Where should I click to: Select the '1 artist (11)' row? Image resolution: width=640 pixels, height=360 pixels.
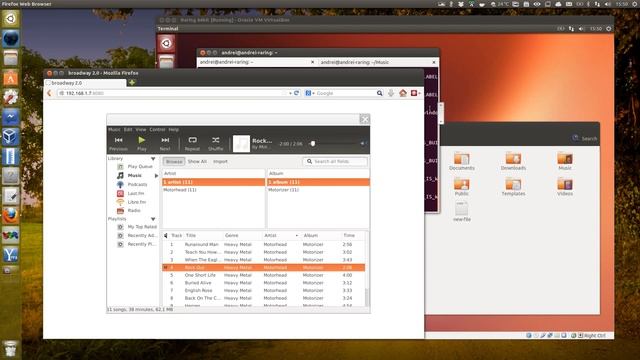213,182
